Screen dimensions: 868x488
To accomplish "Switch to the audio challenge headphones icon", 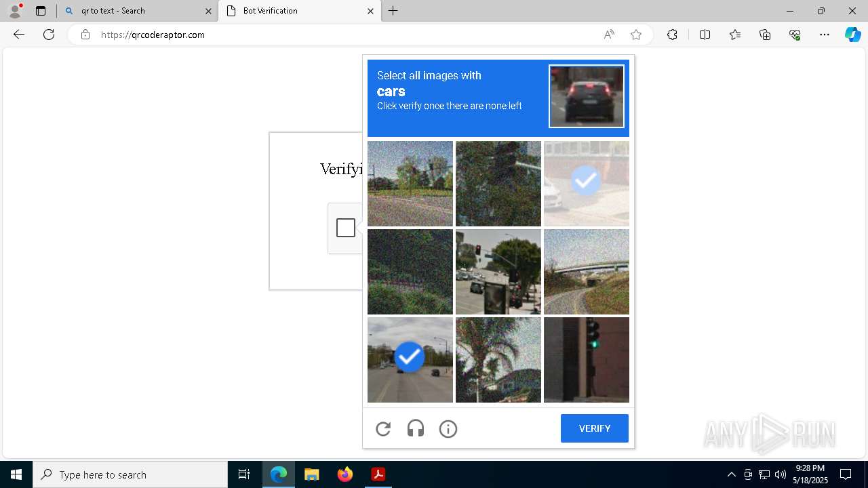I will [416, 428].
